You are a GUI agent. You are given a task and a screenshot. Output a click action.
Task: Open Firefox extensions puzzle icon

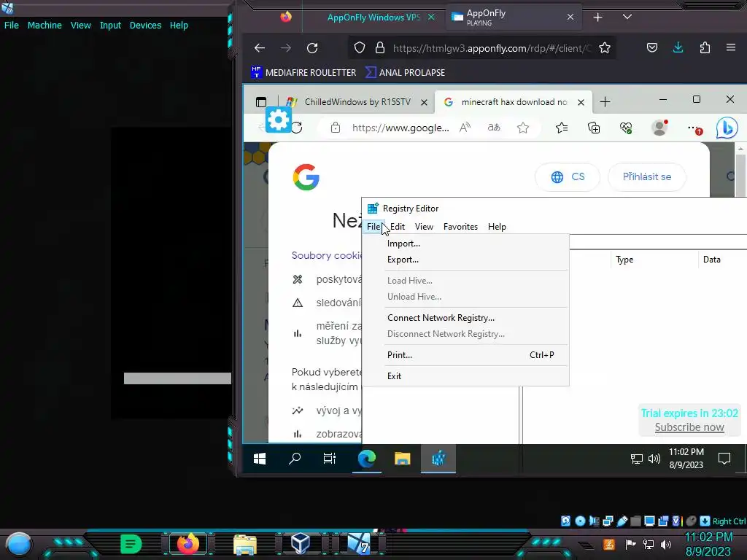pos(705,47)
